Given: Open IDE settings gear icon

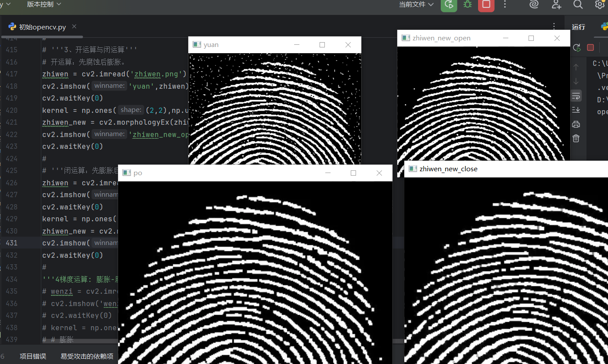Looking at the screenshot, I should (x=600, y=4).
